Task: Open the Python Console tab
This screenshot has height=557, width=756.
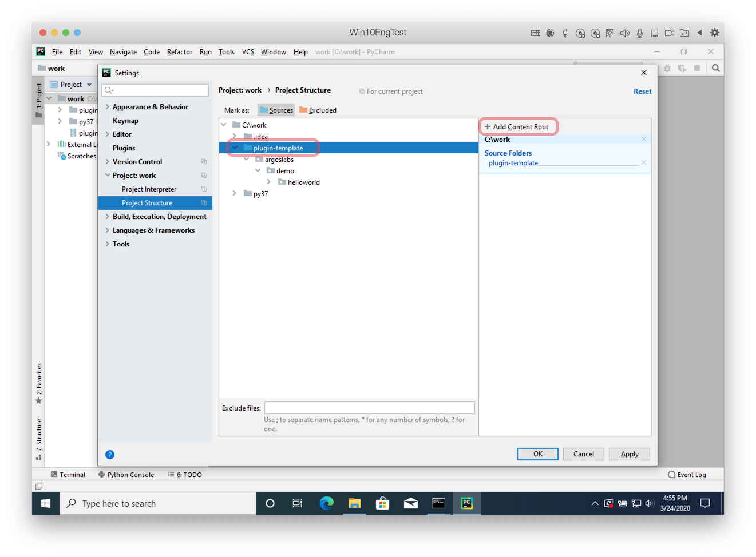Action: [x=126, y=475]
